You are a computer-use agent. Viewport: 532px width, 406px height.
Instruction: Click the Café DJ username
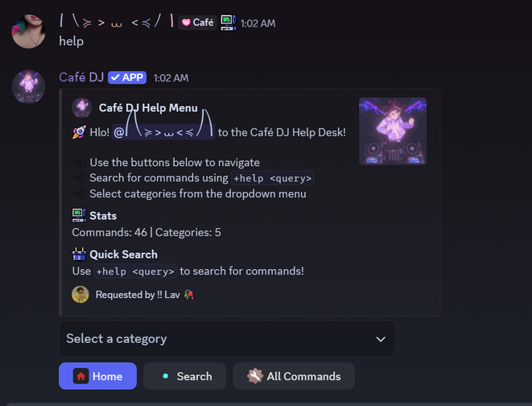point(81,77)
